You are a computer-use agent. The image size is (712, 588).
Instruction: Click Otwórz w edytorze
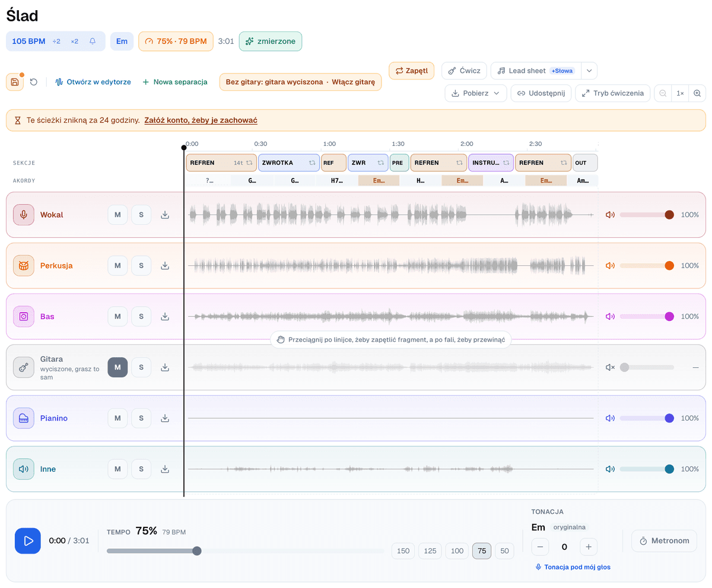[x=93, y=82]
